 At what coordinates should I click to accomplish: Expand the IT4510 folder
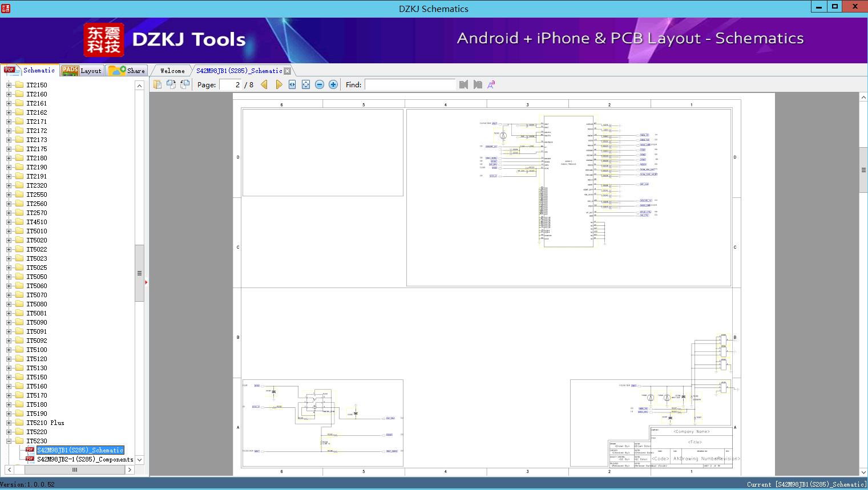9,222
